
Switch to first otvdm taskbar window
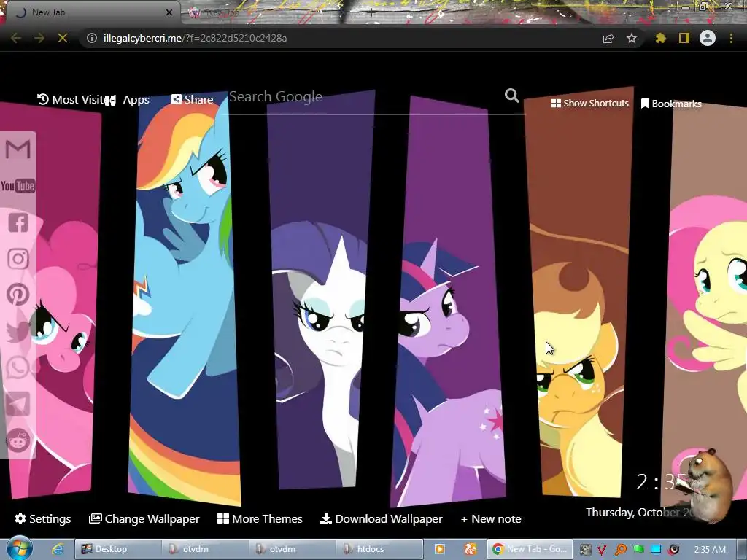205,549
